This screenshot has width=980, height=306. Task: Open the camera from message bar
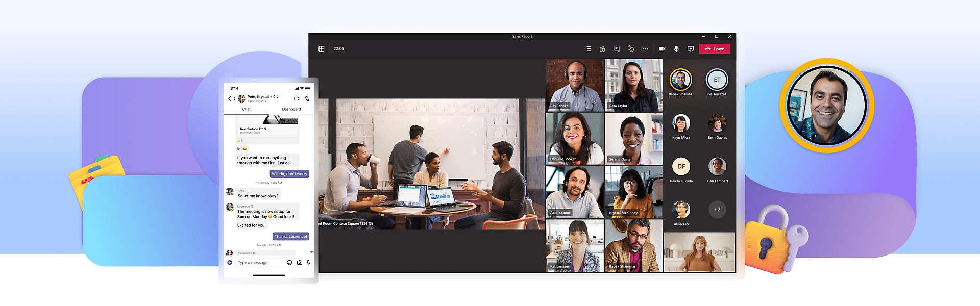[300, 263]
